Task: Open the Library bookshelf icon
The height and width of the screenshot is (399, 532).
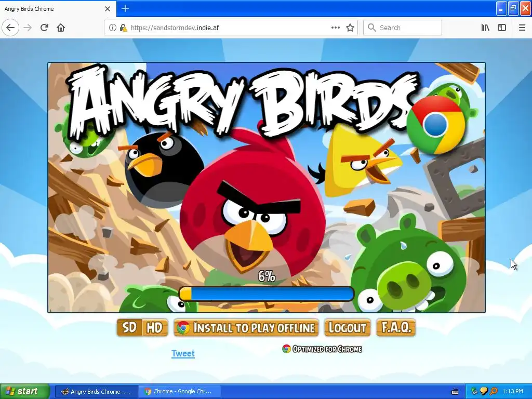Action: (x=485, y=28)
